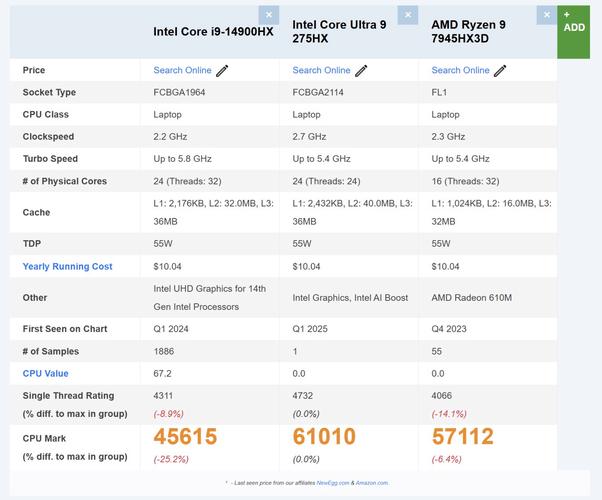Click the 45615 CPU Mark score
Image resolution: width=602 pixels, height=500 pixels.
[185, 436]
